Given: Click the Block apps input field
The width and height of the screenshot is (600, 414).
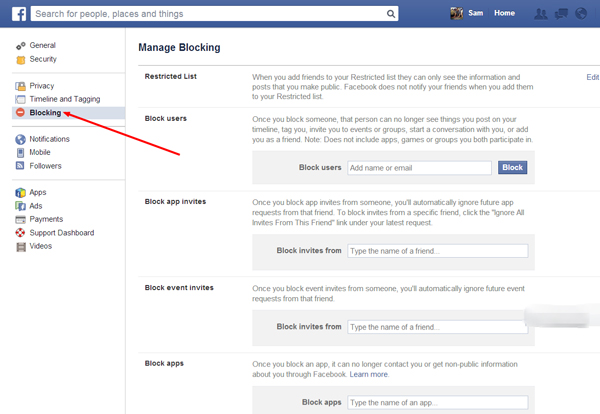Looking at the screenshot, I should coord(436,402).
